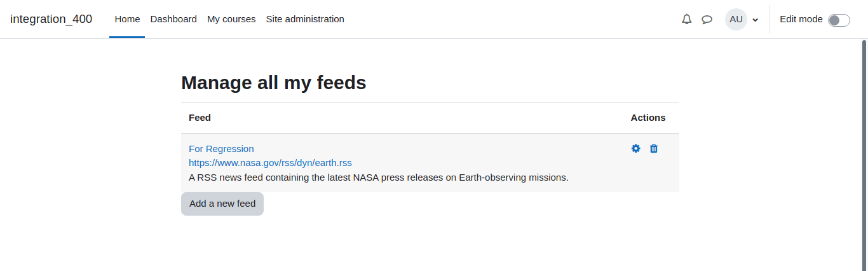This screenshot has width=868, height=271.
Task: Click the Add a new feed button
Action: 222,204
